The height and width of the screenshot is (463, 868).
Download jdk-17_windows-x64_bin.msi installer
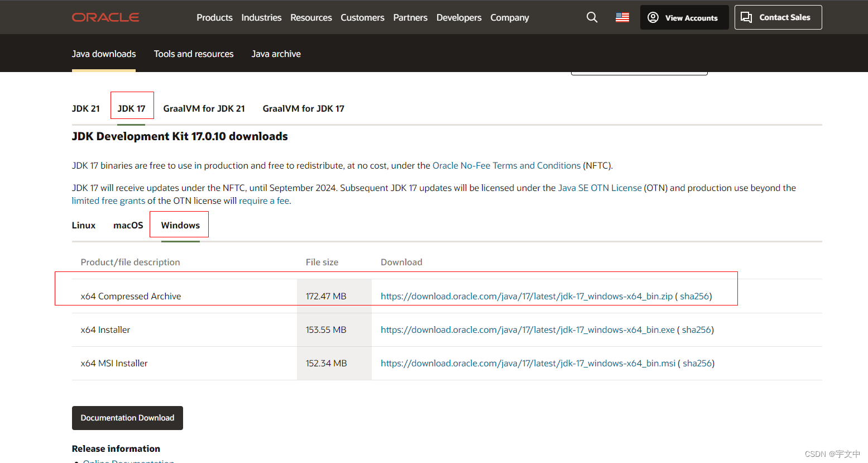[x=528, y=363]
